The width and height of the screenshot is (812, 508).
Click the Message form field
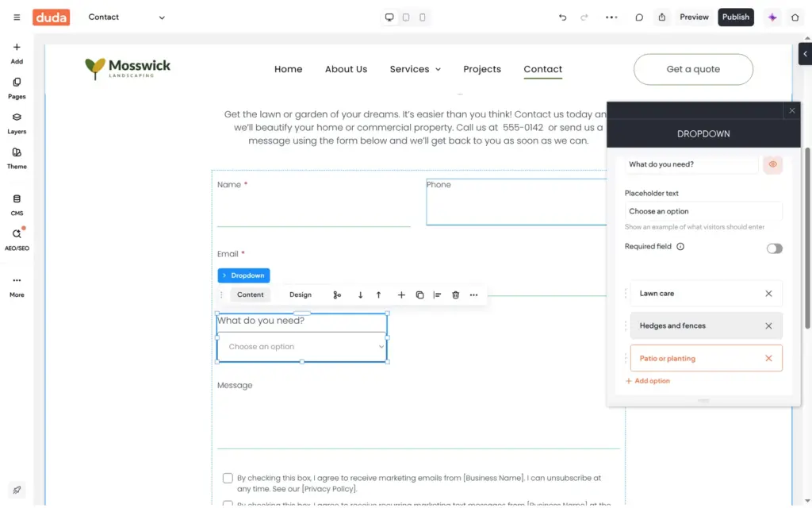coord(419,414)
